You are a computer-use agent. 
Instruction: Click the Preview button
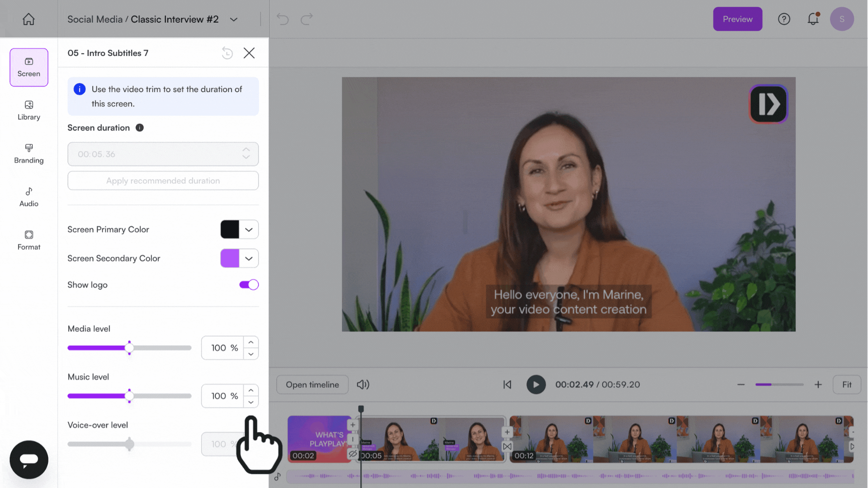click(x=737, y=19)
